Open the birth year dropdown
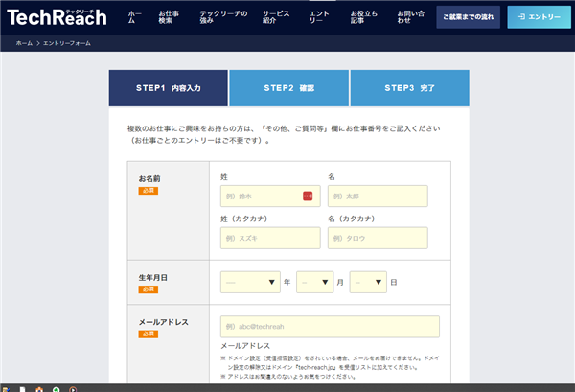Screen dimensions: 575x392 click(x=249, y=282)
